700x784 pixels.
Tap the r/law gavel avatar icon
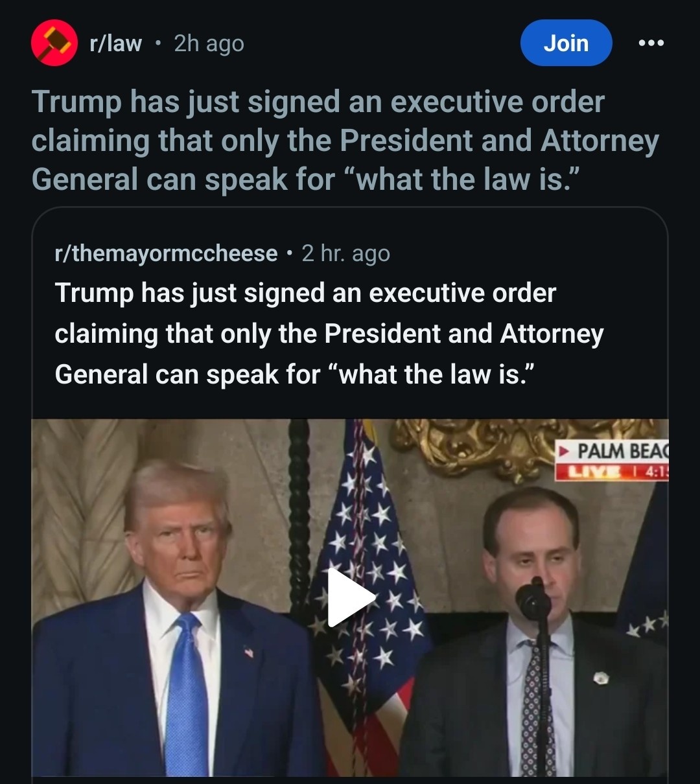tap(55, 43)
